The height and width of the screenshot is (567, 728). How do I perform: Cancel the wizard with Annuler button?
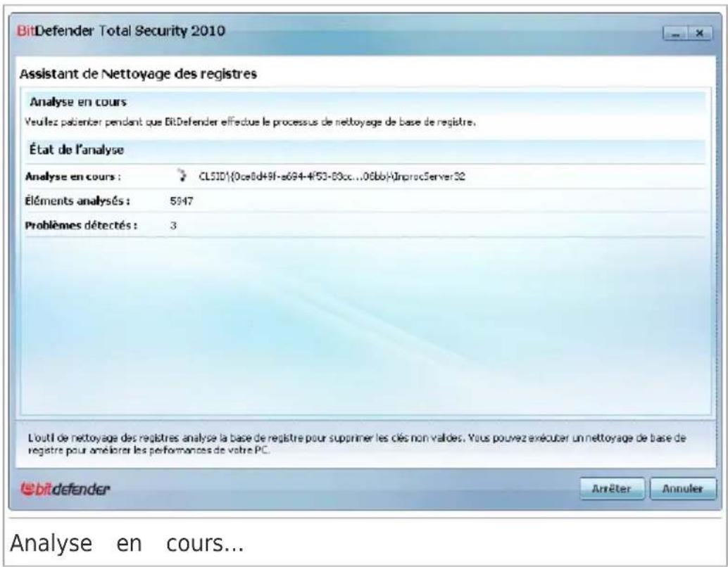pos(682,489)
